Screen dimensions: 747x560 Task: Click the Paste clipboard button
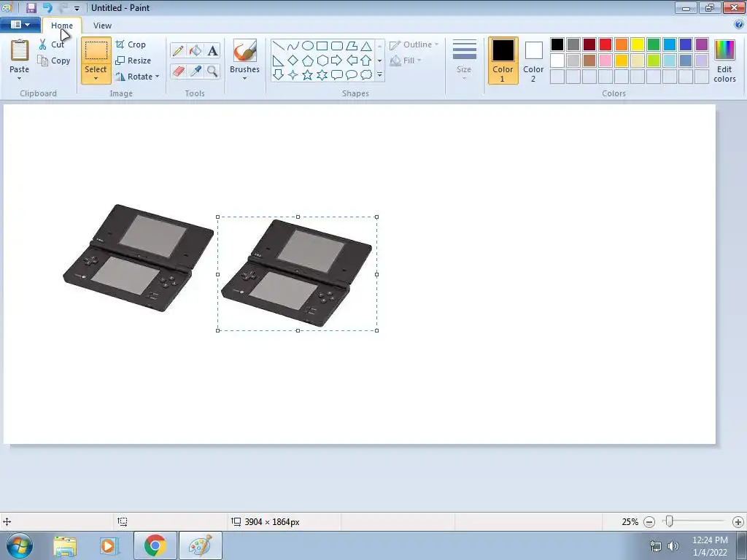coord(20,56)
